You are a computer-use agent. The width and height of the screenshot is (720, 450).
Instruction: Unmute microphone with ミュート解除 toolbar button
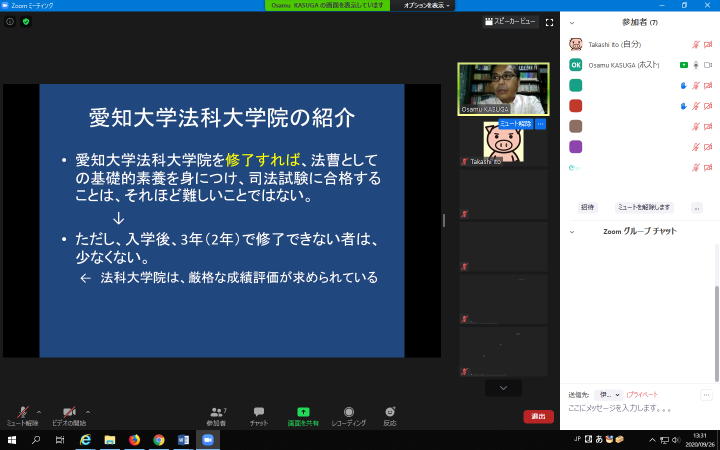[x=22, y=415]
